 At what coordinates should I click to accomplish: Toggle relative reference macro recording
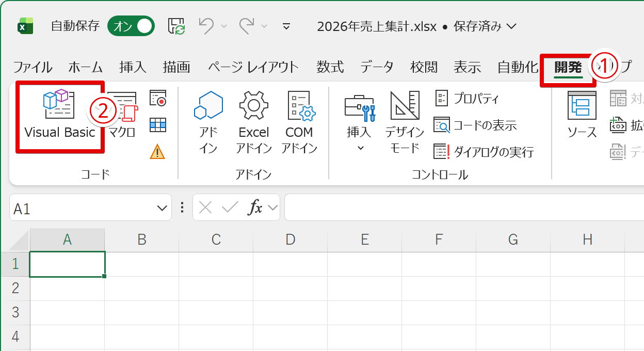point(158,125)
